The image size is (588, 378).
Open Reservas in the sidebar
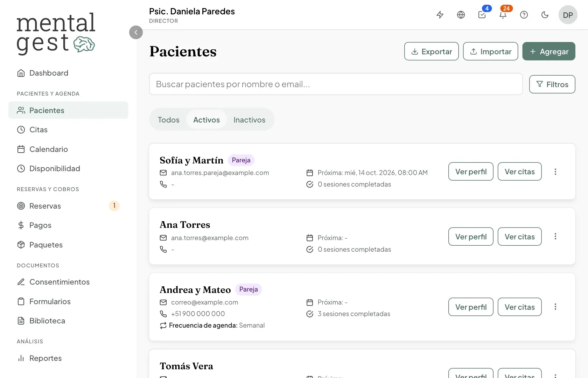click(68, 206)
